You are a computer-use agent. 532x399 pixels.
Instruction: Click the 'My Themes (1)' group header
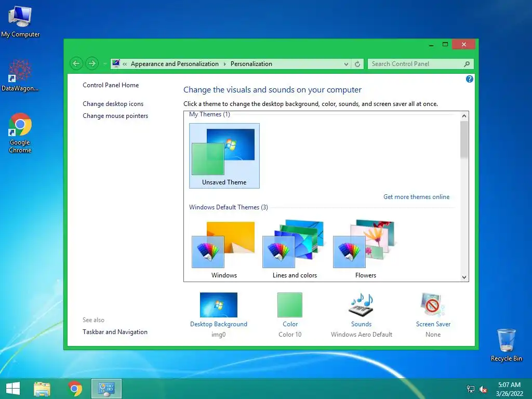point(209,114)
